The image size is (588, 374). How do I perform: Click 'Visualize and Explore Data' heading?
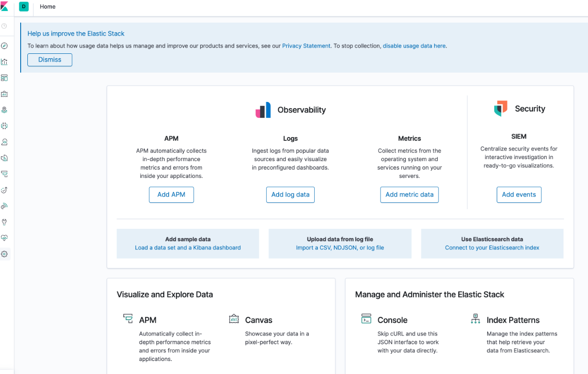(165, 295)
